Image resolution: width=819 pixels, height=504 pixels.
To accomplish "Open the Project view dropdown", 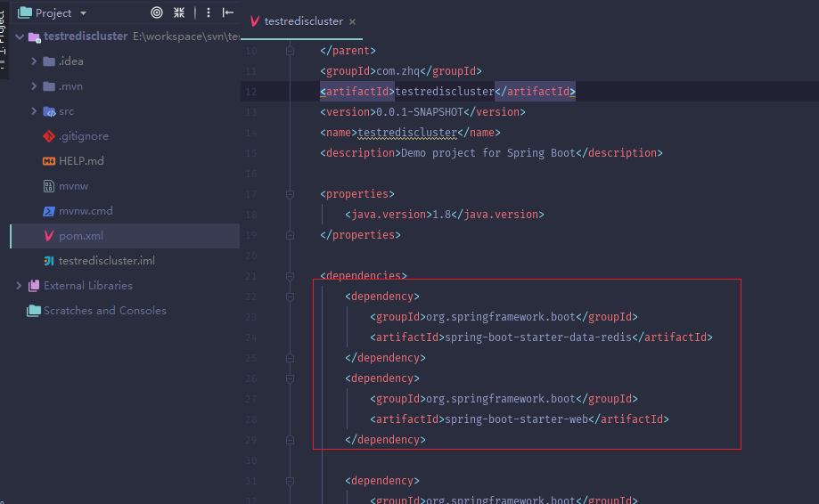I will [x=83, y=13].
